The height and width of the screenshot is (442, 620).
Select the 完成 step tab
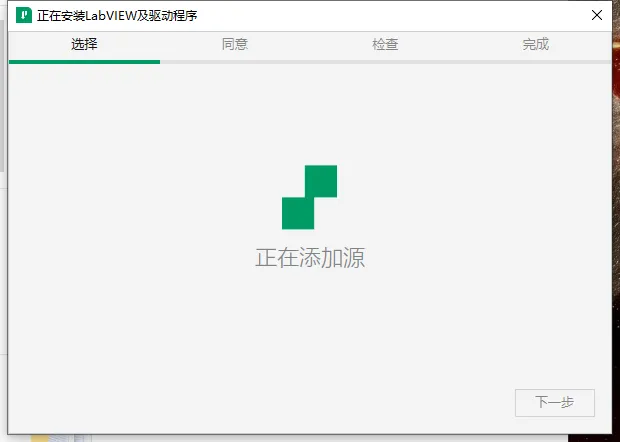(536, 44)
